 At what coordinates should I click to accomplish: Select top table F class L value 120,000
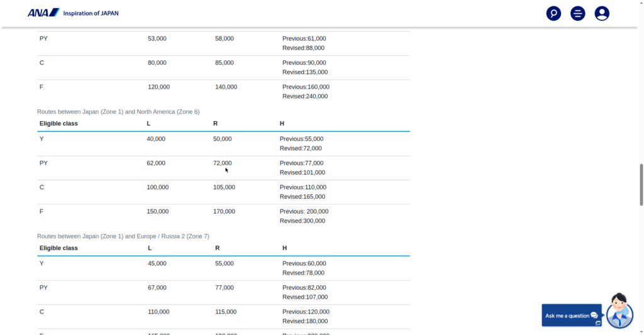pos(159,87)
